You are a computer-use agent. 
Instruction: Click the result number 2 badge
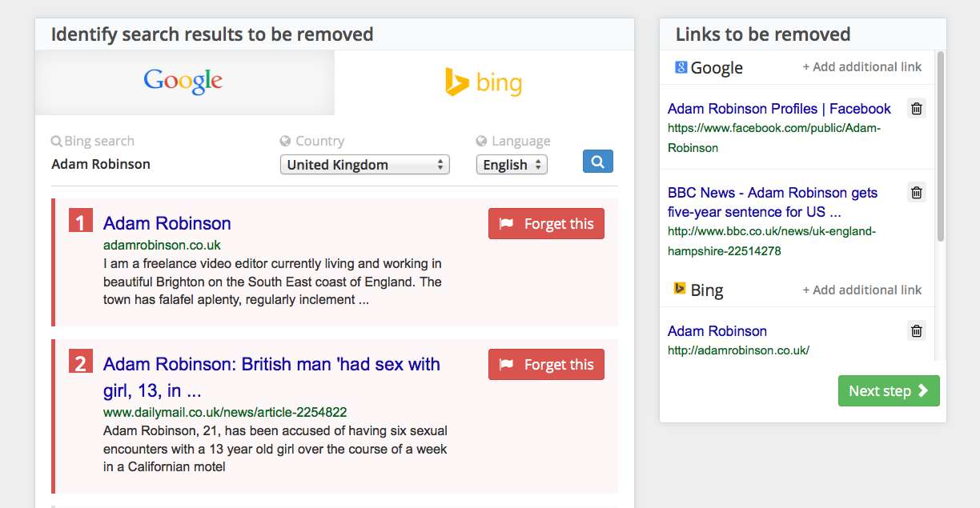click(x=81, y=362)
